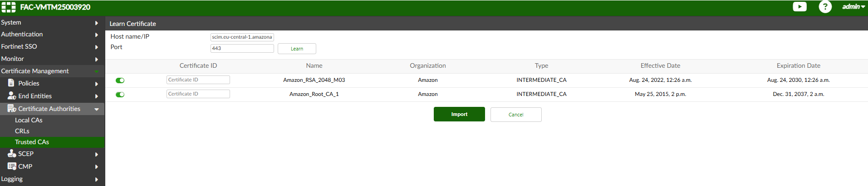
Task: Expand the Authentication menu arrow
Action: [97, 35]
